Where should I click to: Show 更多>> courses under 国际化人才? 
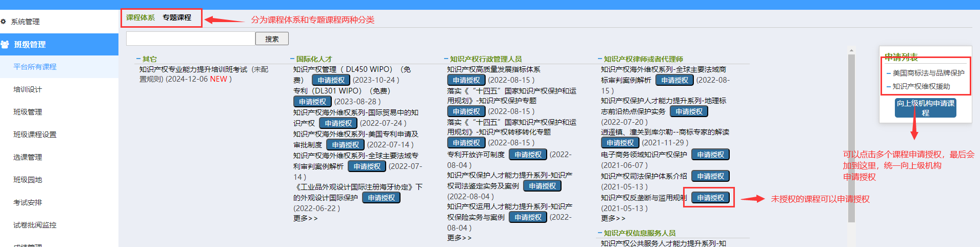coord(305,218)
